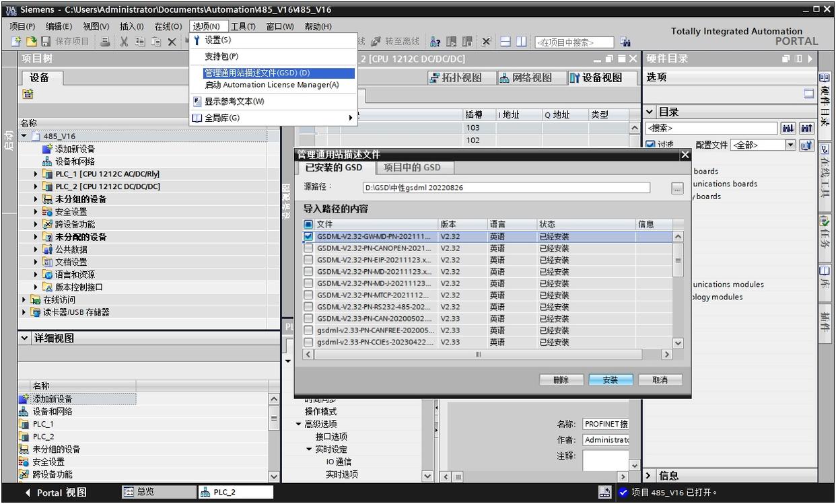Switch to 项目中的 GSD tab
The image size is (836, 504).
coord(412,168)
